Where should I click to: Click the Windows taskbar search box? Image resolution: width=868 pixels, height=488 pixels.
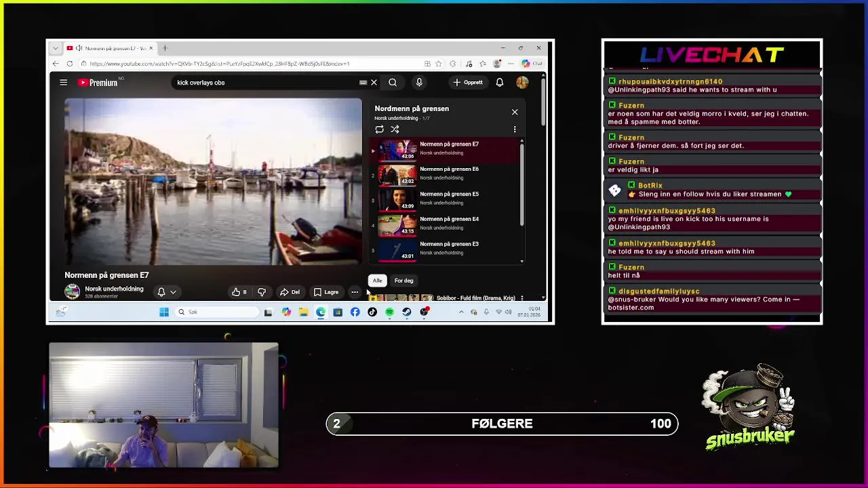(x=217, y=312)
